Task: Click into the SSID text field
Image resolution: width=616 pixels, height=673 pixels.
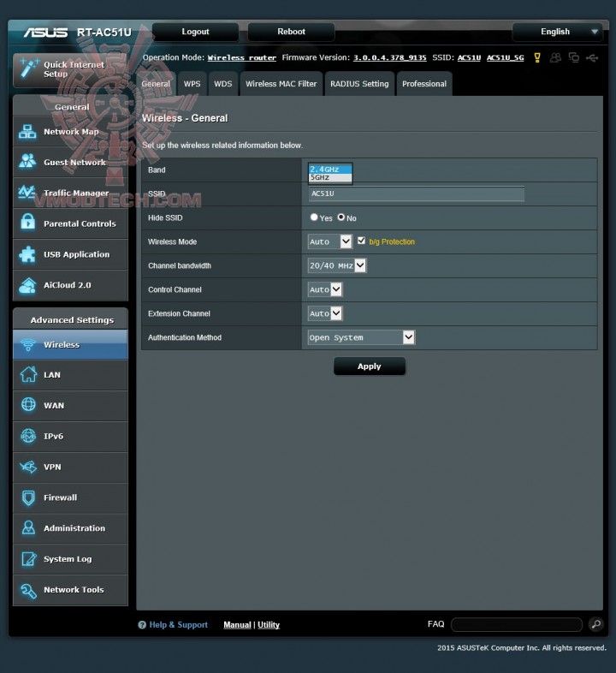Action: 416,194
